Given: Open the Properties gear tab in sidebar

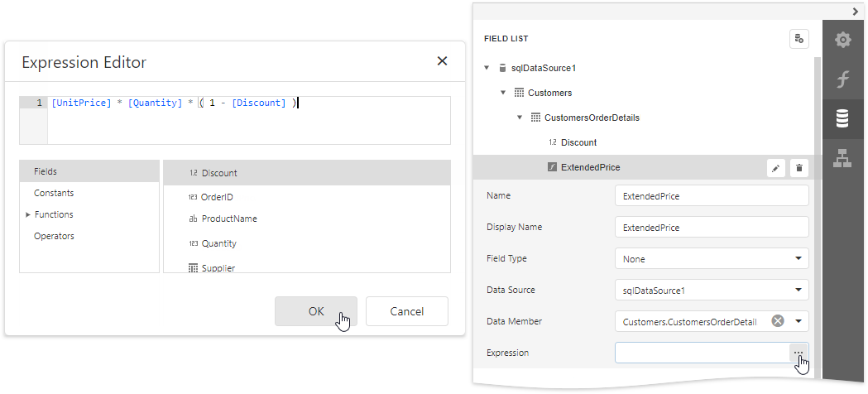Looking at the screenshot, I should (842, 40).
